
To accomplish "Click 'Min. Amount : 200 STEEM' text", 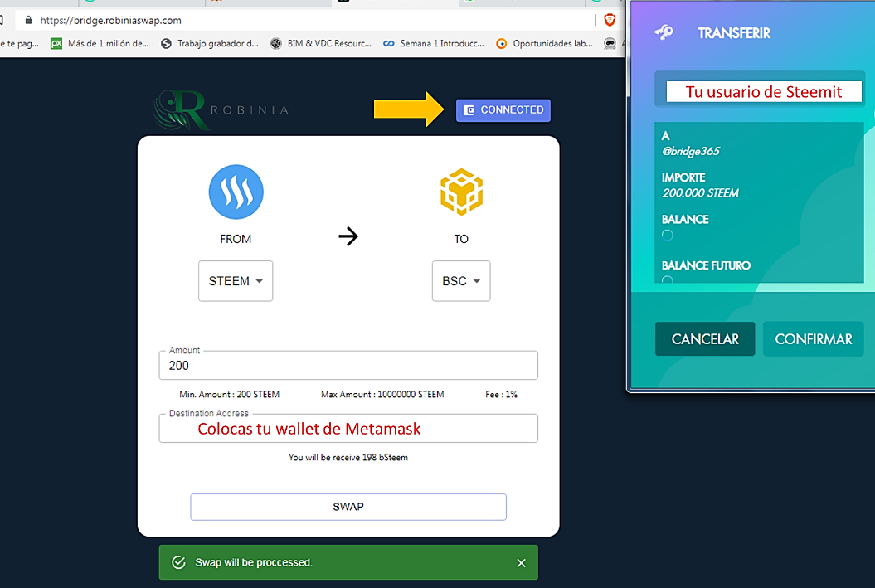I will pos(230,395).
